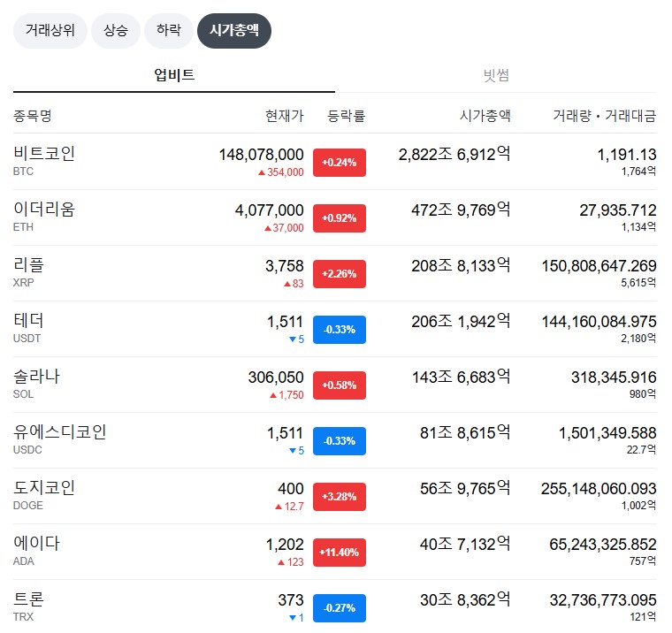Click the -0.33% badge for 유에스디코인

[x=340, y=441]
